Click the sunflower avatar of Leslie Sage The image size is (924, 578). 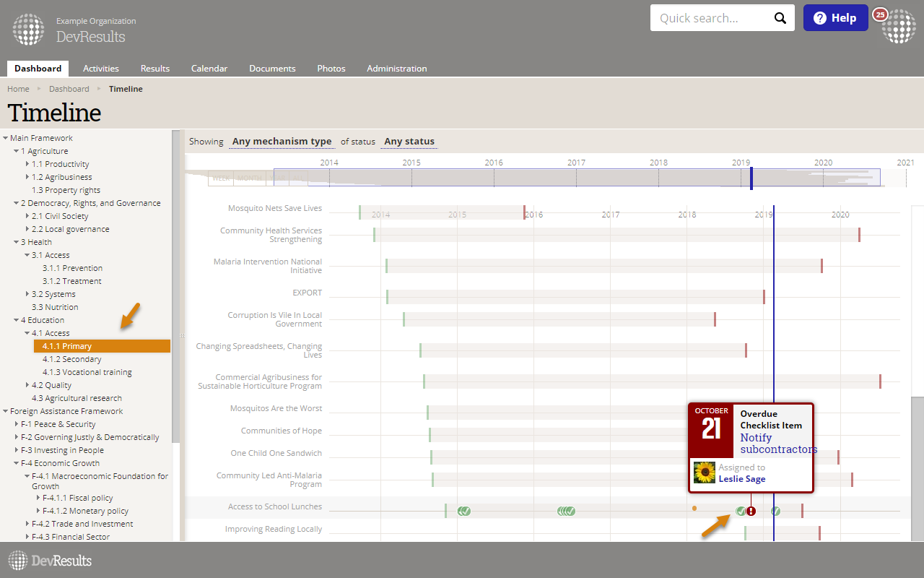pos(705,473)
